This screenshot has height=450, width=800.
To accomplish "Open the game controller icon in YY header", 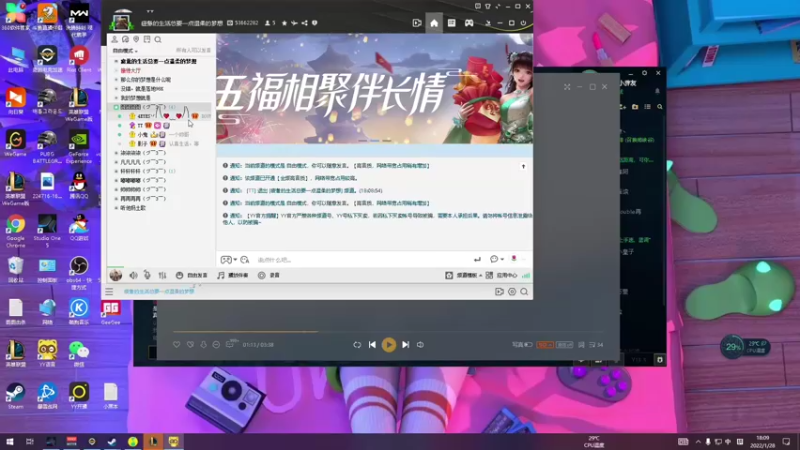I will point(469,23).
